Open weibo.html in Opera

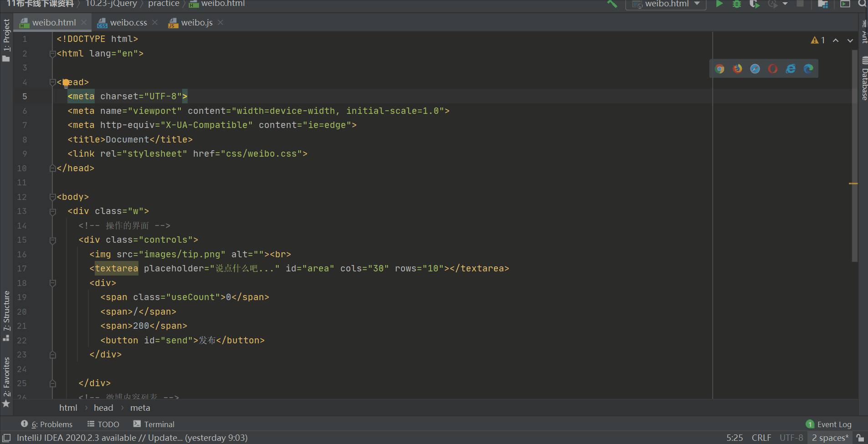pos(773,69)
